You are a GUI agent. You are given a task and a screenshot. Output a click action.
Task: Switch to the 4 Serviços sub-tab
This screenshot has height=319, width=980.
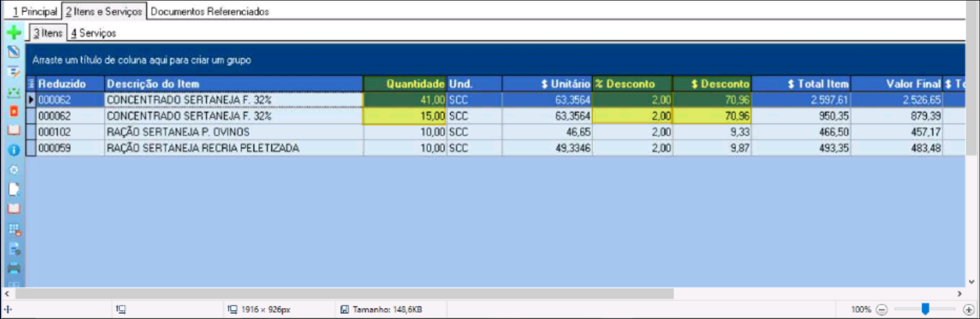pyautogui.click(x=93, y=33)
